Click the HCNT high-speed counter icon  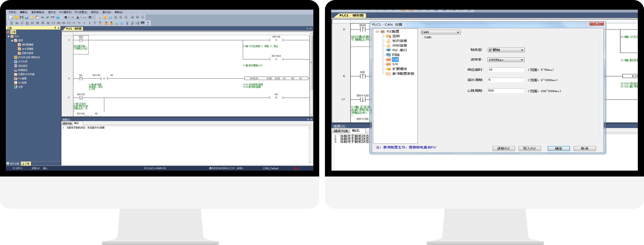coord(85,17)
